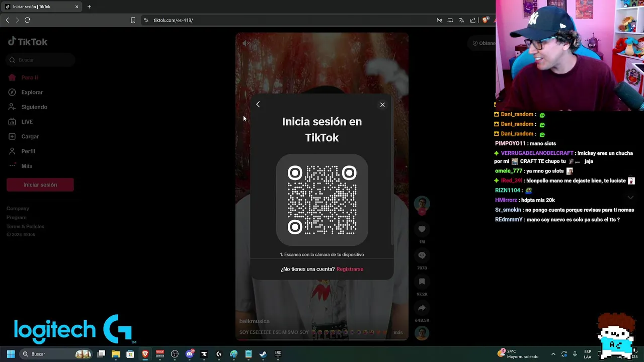Bookmark page via address bar icon
Screen dimensions: 644x362
click(133, 20)
